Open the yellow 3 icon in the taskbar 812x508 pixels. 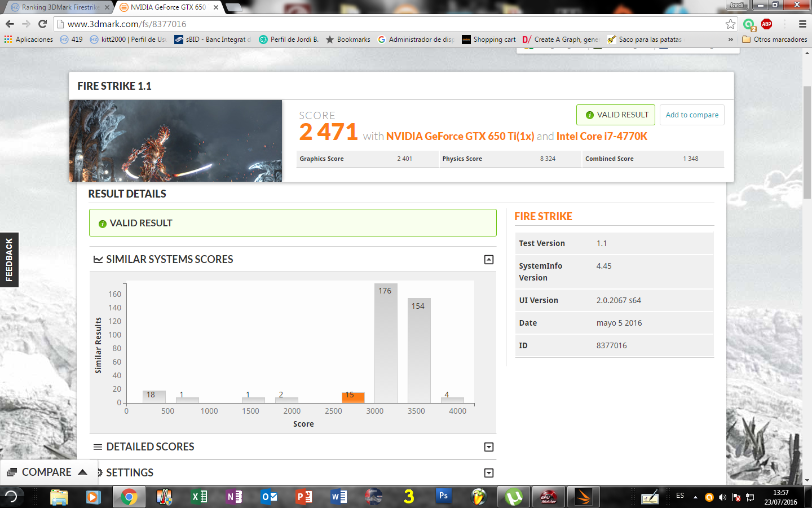tap(408, 497)
